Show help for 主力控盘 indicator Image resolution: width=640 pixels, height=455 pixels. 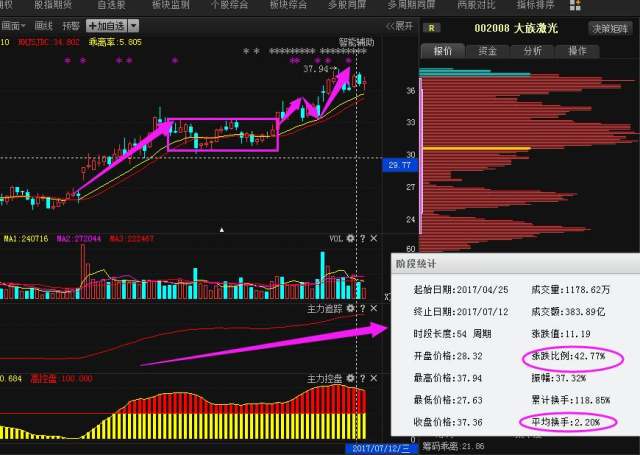click(363, 378)
